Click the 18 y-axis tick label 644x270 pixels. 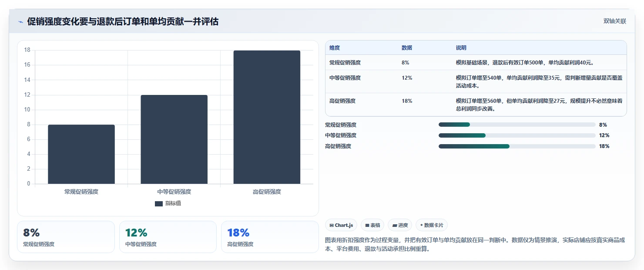[27, 50]
